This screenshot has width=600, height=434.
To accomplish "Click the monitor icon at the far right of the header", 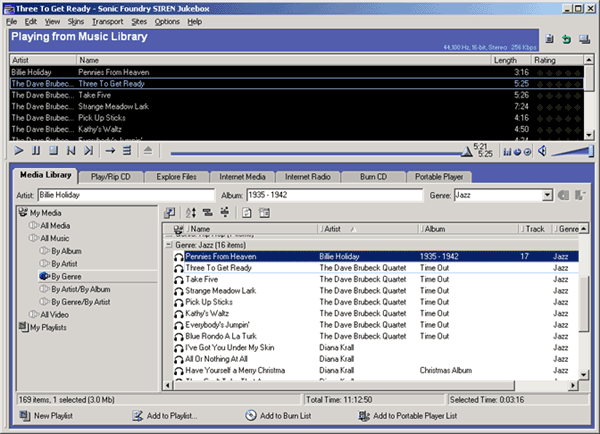I will (x=584, y=39).
